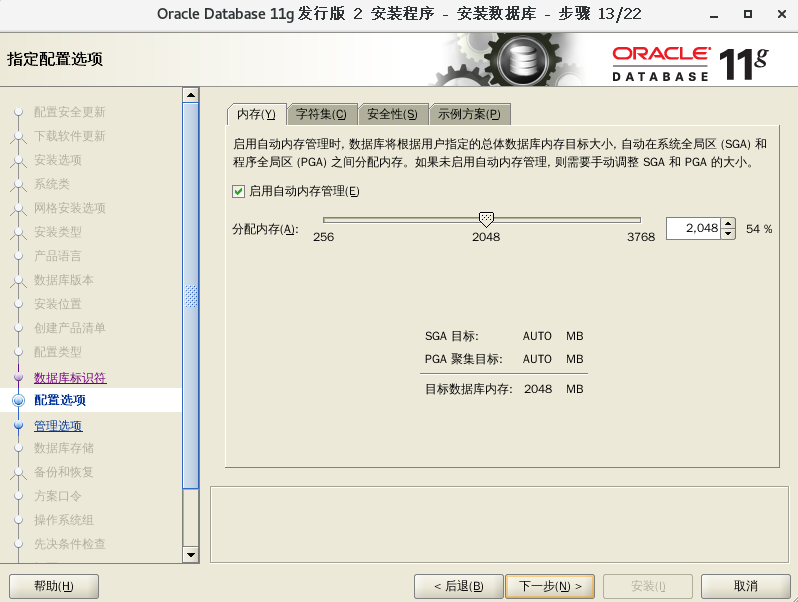Click the 下载软件更新 step text

(70, 136)
